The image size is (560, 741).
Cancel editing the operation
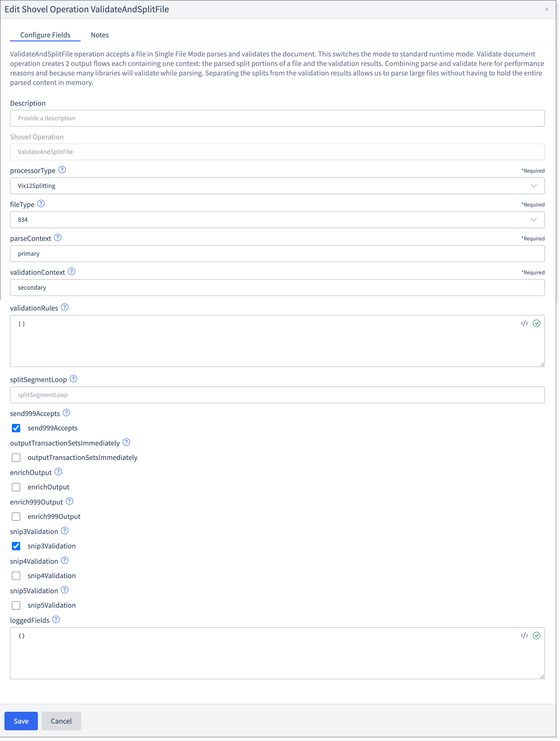click(x=61, y=721)
